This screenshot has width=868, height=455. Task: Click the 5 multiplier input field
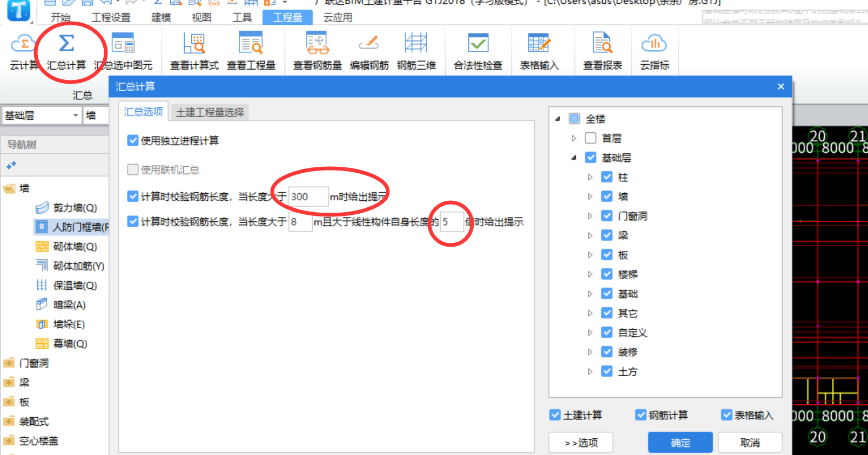[x=452, y=221]
